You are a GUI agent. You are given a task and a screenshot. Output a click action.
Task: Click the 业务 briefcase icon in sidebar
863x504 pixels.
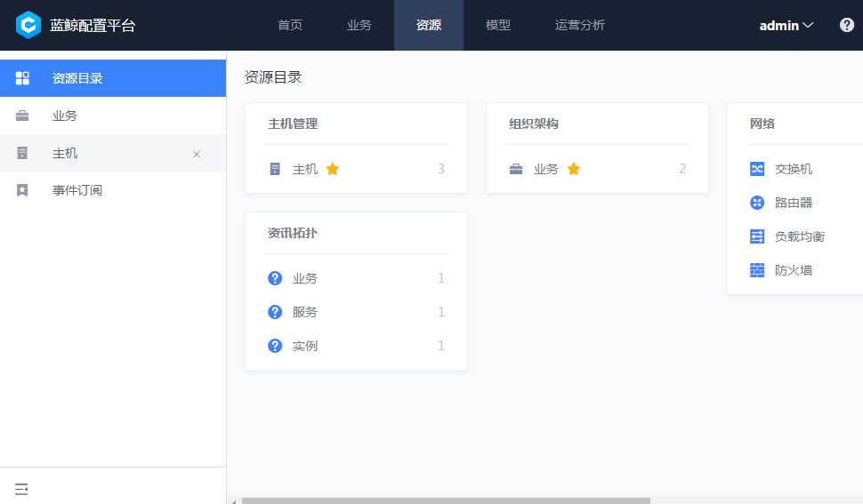tap(22, 116)
